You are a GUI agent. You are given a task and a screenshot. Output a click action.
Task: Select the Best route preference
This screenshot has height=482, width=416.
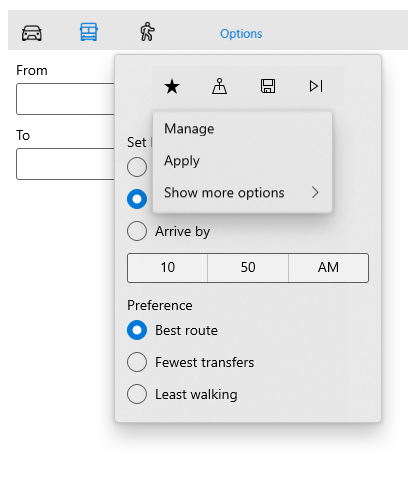coord(172,330)
